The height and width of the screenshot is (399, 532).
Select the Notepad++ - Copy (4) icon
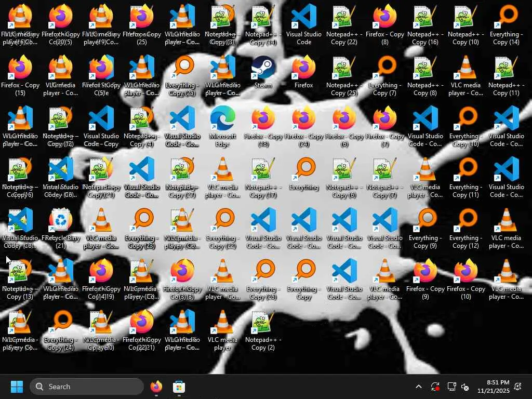click(x=141, y=127)
